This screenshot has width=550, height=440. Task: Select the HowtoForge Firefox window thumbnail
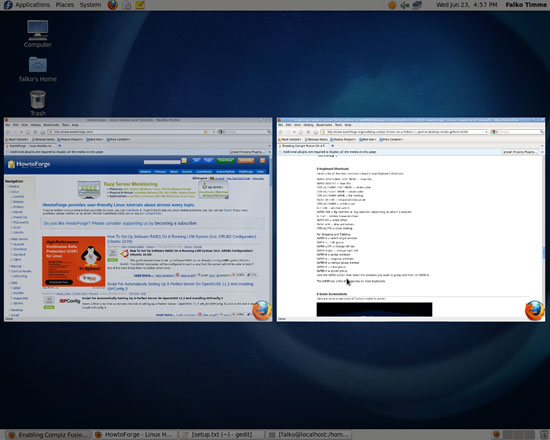[138, 219]
